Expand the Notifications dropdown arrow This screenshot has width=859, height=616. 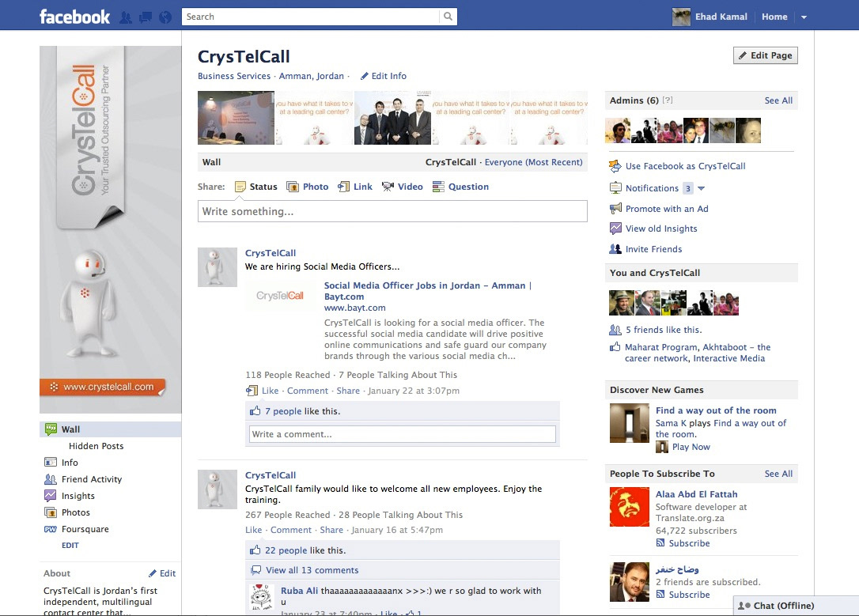point(702,188)
